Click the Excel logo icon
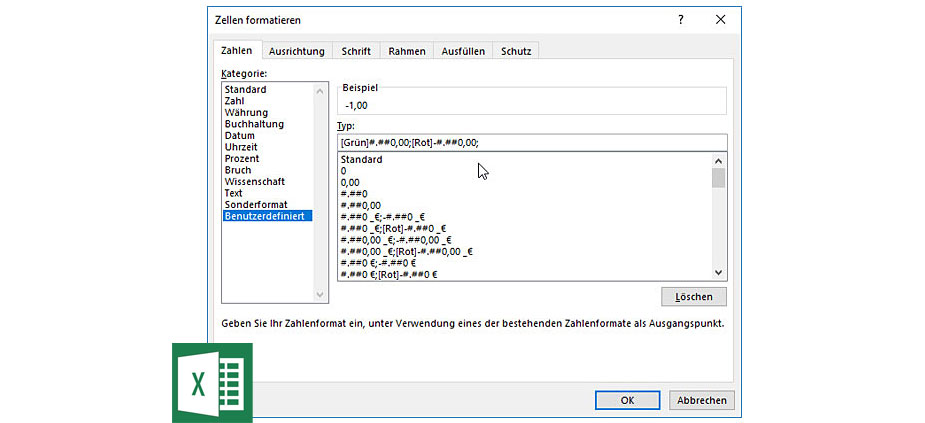The height and width of the screenshot is (423, 925). click(x=212, y=381)
